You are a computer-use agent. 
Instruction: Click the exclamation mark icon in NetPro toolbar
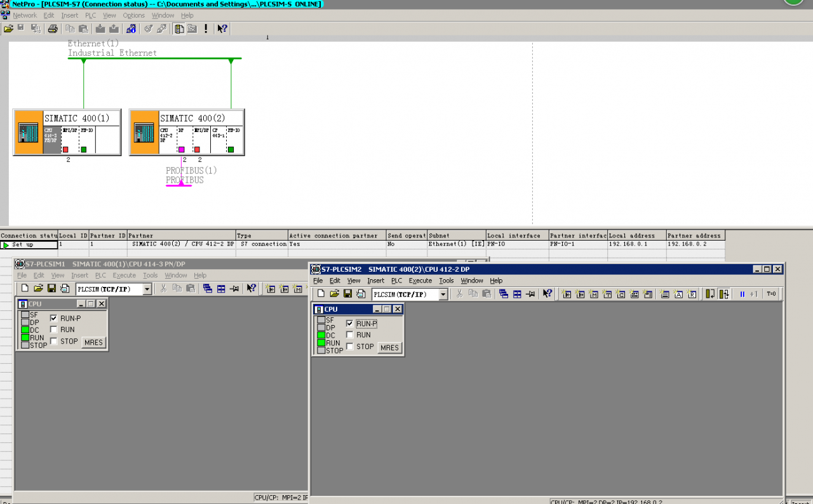coord(206,29)
